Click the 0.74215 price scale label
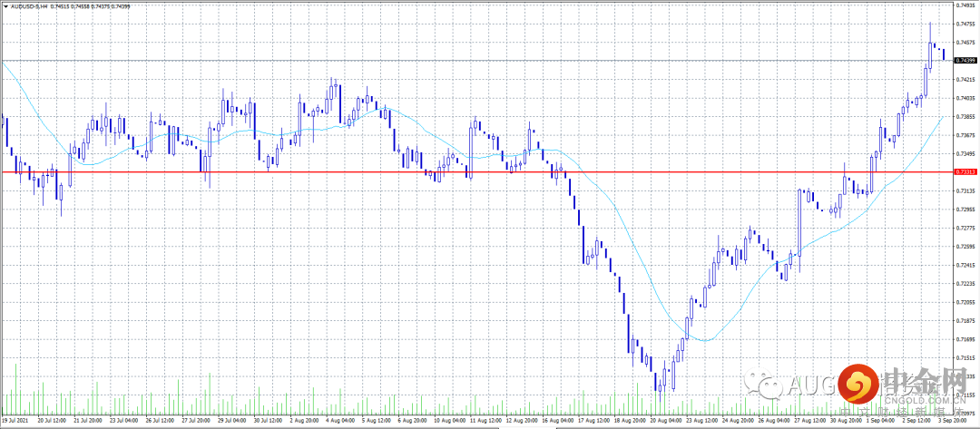Image resolution: width=980 pixels, height=429 pixels. pos(965,79)
